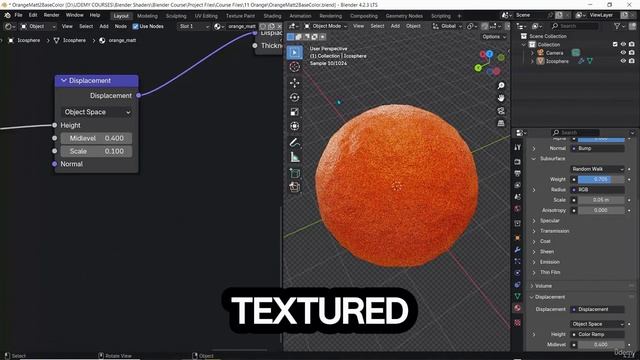The width and height of the screenshot is (640, 360).
Task: Open the World properties tab
Action: pos(518,209)
